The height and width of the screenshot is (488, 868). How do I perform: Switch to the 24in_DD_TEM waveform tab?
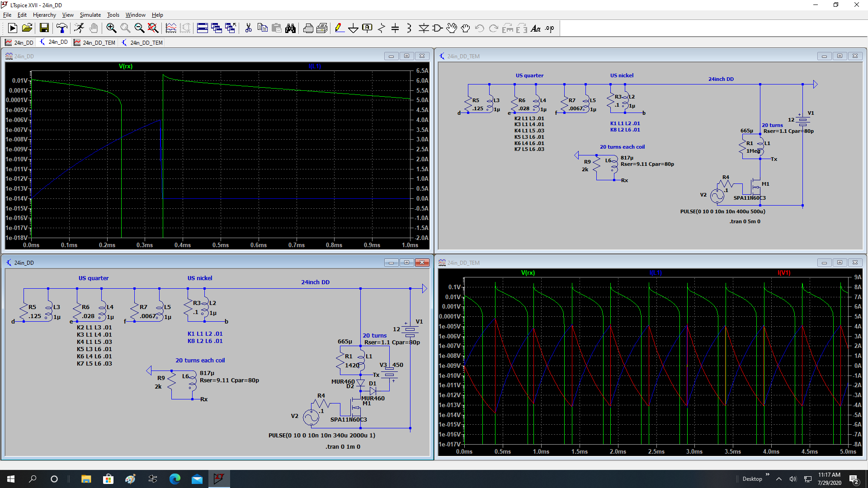(x=94, y=42)
